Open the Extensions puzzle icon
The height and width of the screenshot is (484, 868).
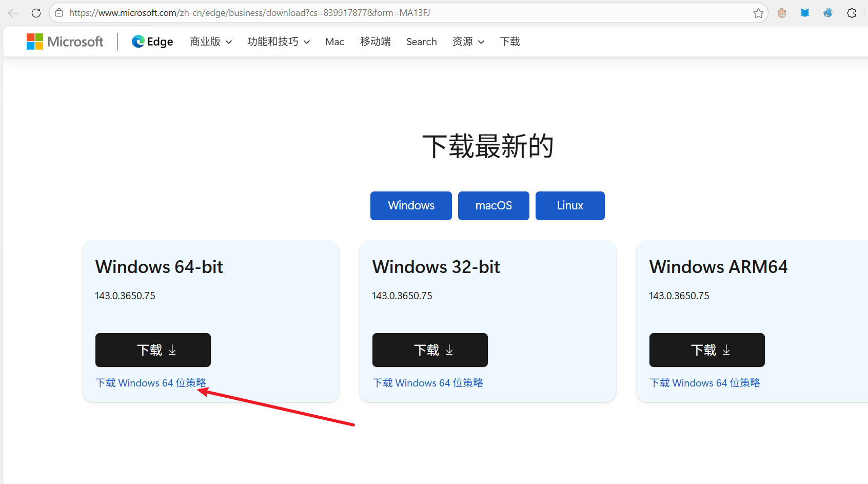coord(852,13)
